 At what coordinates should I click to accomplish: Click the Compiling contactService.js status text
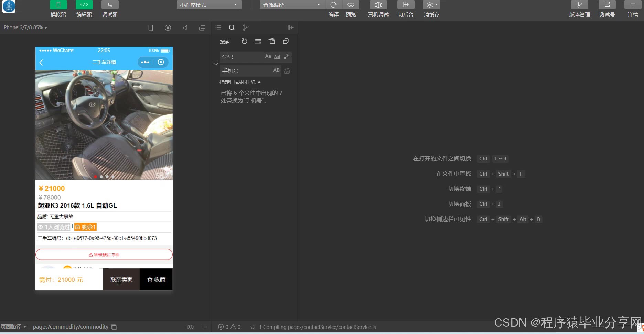pyautogui.click(x=317, y=327)
